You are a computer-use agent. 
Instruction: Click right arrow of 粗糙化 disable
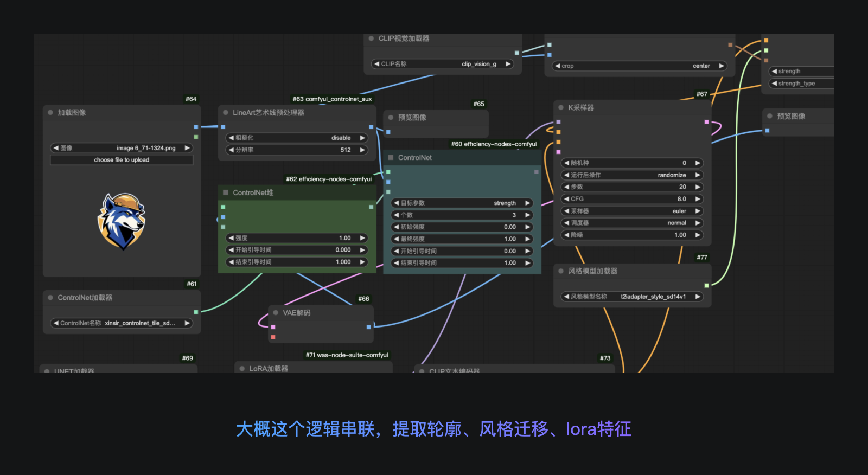[362, 138]
